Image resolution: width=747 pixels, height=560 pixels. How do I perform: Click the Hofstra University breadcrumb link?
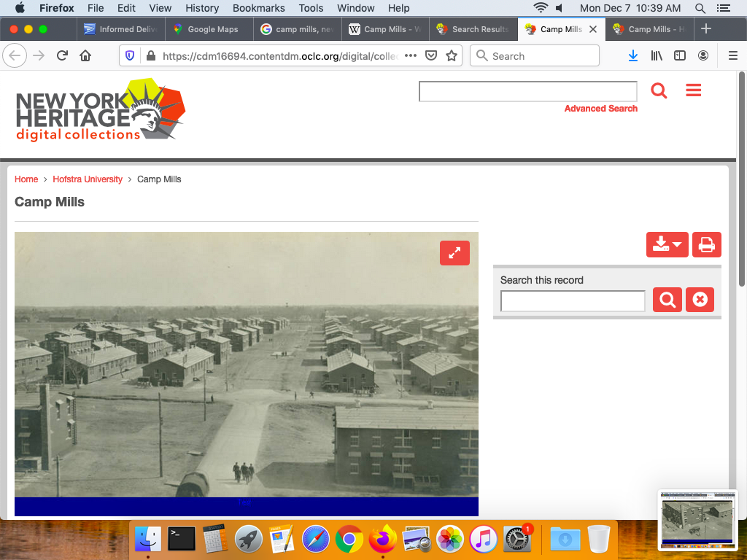click(88, 179)
